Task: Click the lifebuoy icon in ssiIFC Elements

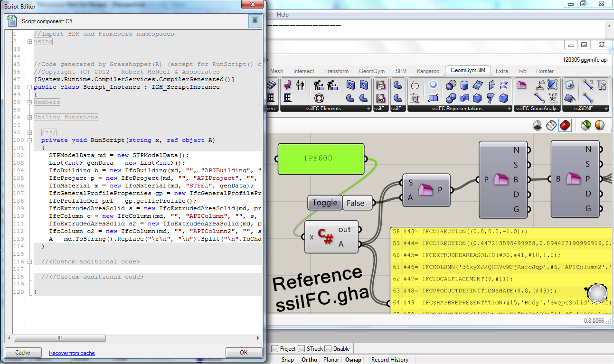Action: point(318,98)
